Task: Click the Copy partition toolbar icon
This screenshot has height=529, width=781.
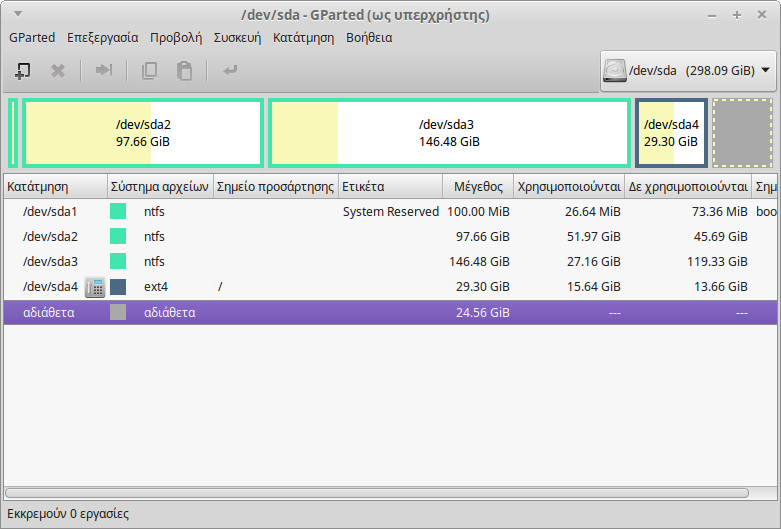Action: (x=149, y=71)
